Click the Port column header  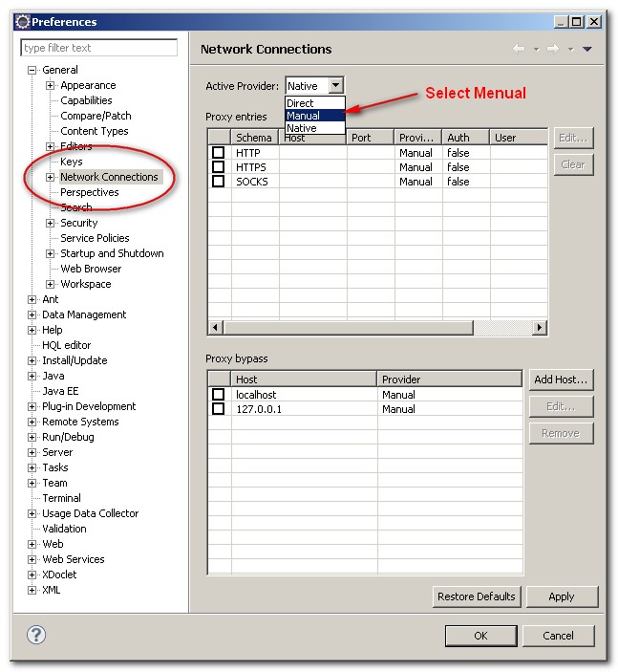point(371,138)
